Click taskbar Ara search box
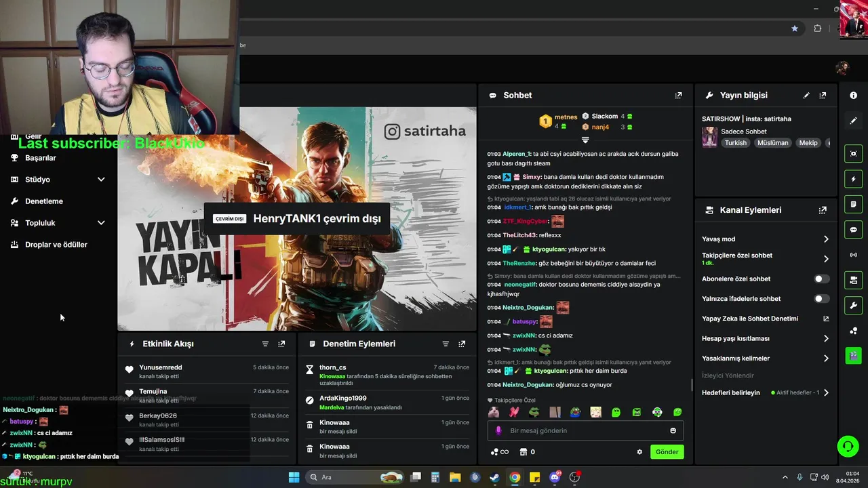This screenshot has width=868, height=488. [355, 477]
